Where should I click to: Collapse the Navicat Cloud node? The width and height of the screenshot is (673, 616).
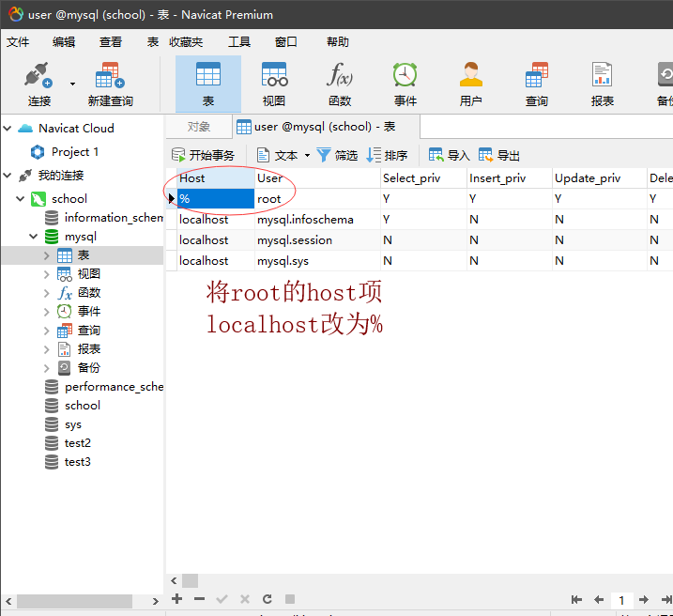(x=8, y=128)
